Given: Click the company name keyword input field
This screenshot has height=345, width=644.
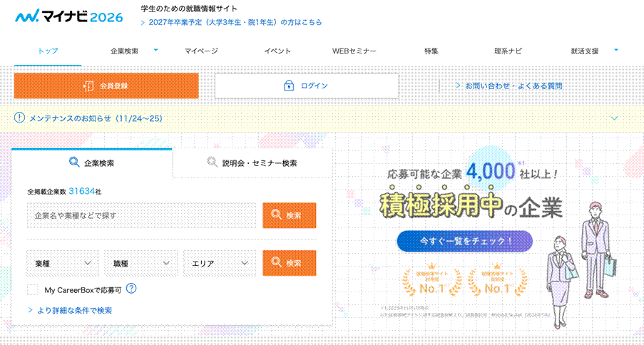Looking at the screenshot, I should click(x=141, y=215).
